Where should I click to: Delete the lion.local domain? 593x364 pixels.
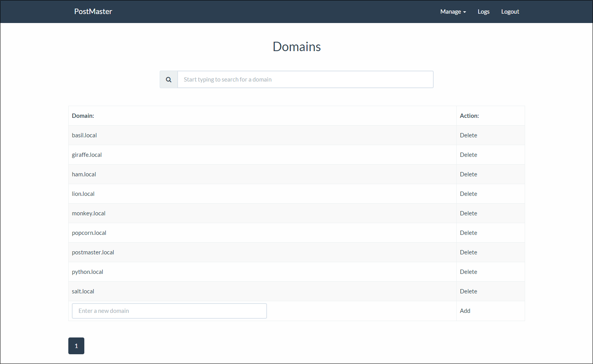(x=468, y=194)
